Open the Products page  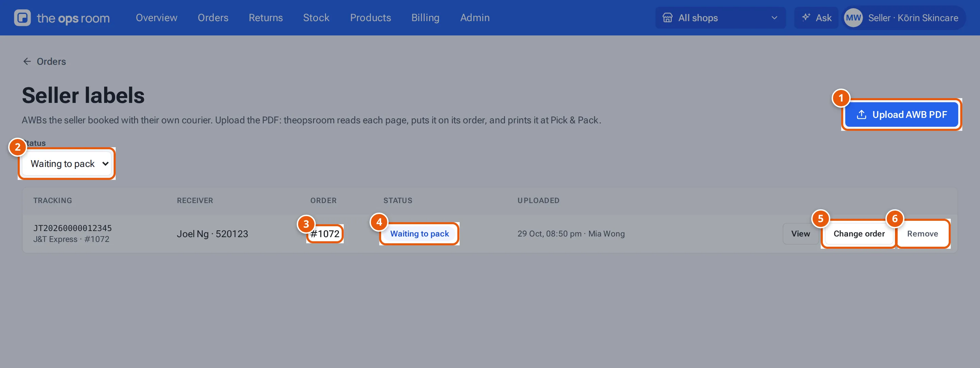coord(370,17)
